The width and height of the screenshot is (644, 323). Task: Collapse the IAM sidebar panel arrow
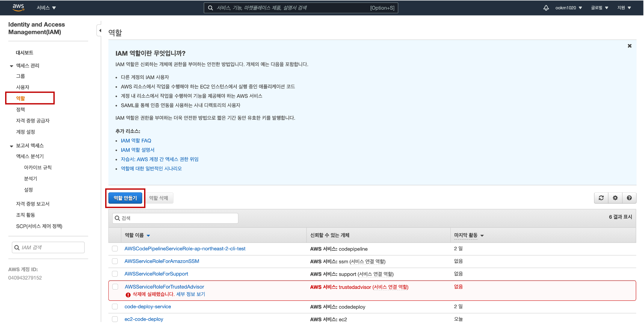100,31
